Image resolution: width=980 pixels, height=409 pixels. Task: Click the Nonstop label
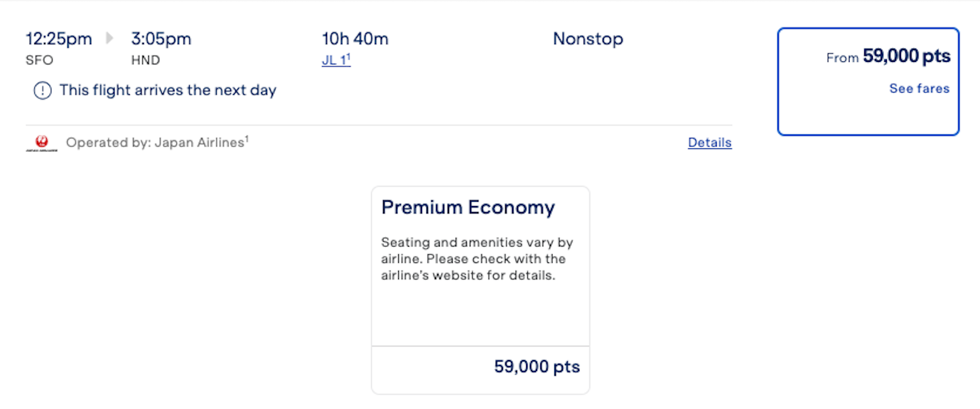click(588, 39)
